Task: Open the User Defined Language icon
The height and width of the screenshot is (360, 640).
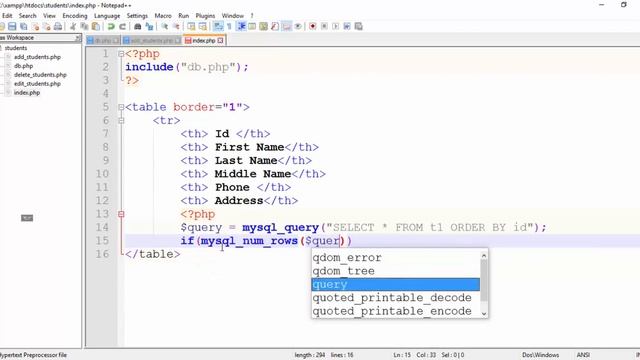Action: (252, 27)
